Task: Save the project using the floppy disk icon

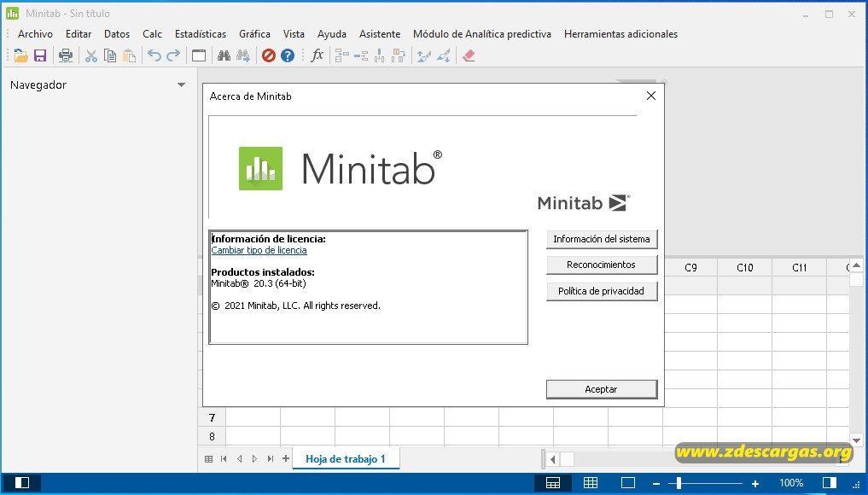Action: (40, 55)
